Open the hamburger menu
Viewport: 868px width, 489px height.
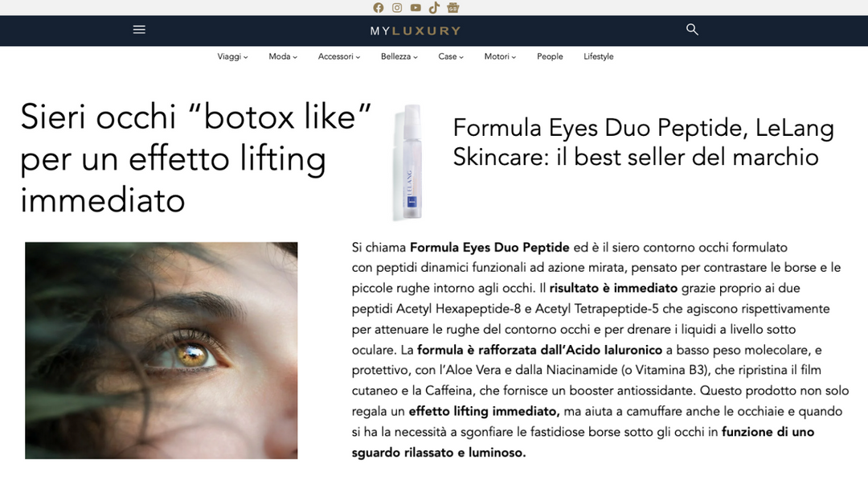coord(139,30)
